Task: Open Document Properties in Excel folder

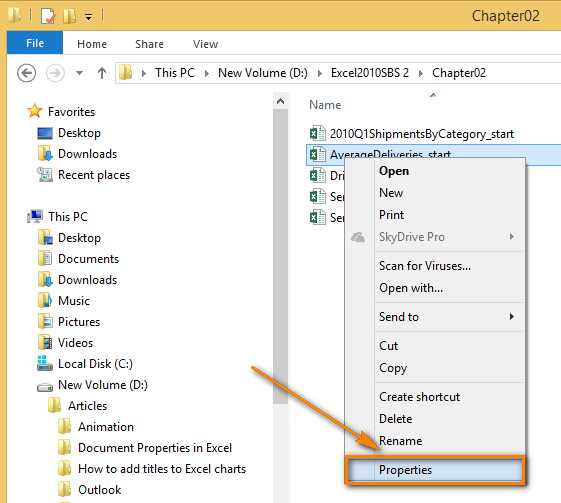Action: click(155, 448)
